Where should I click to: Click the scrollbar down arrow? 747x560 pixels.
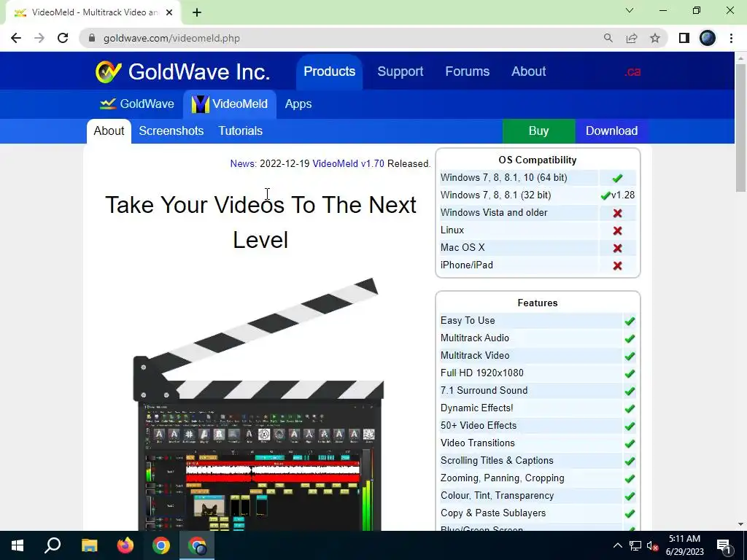tap(740, 524)
